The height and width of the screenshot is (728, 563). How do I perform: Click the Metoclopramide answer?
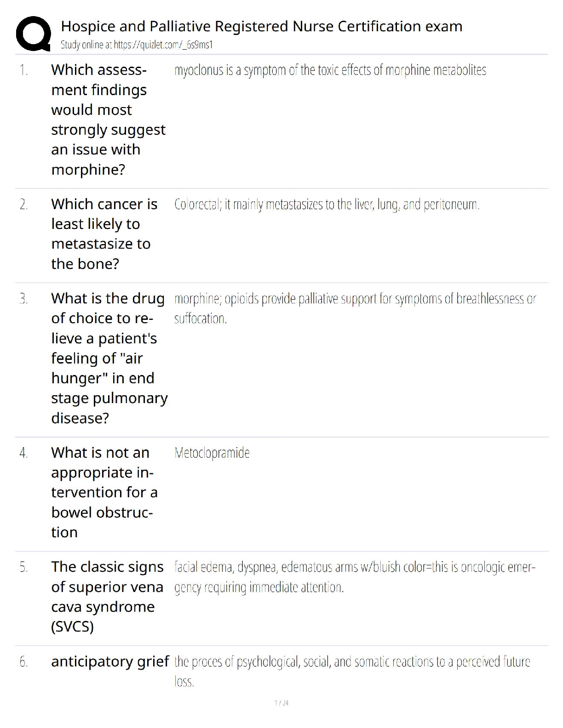pos(212,453)
